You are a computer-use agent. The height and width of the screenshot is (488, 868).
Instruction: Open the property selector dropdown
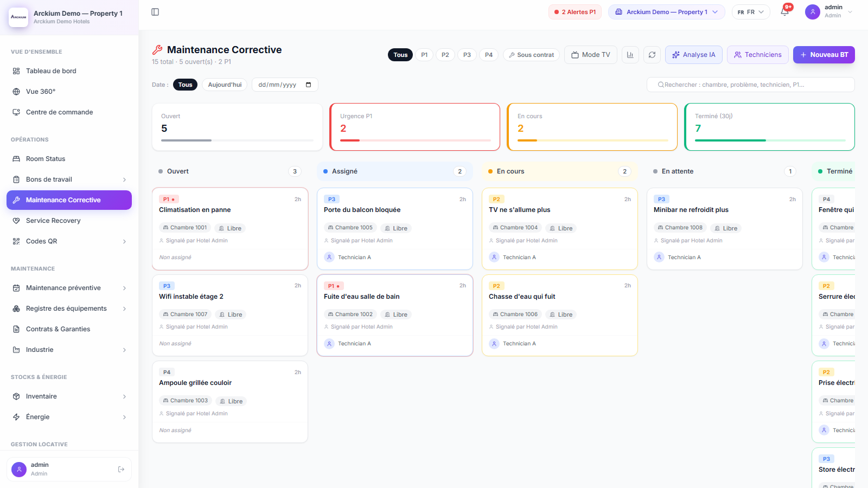tap(666, 12)
